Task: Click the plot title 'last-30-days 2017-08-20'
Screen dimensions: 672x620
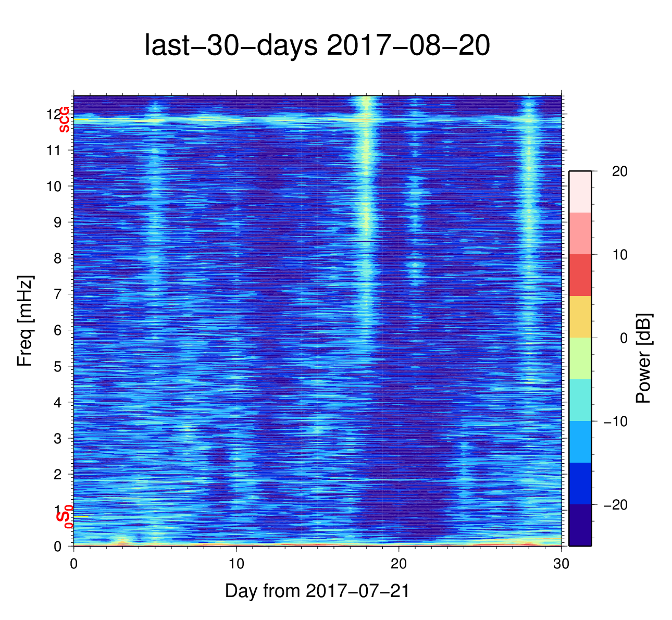Action: click(x=317, y=46)
